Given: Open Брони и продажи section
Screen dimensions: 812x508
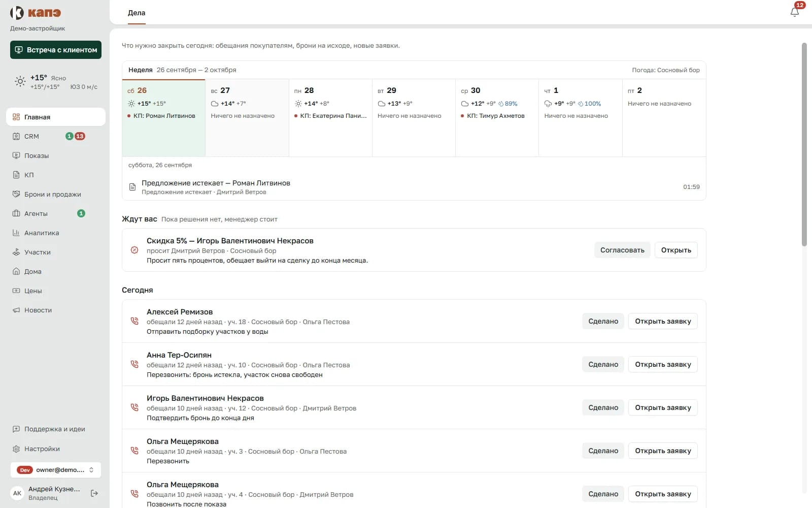Looking at the screenshot, I should (56, 194).
